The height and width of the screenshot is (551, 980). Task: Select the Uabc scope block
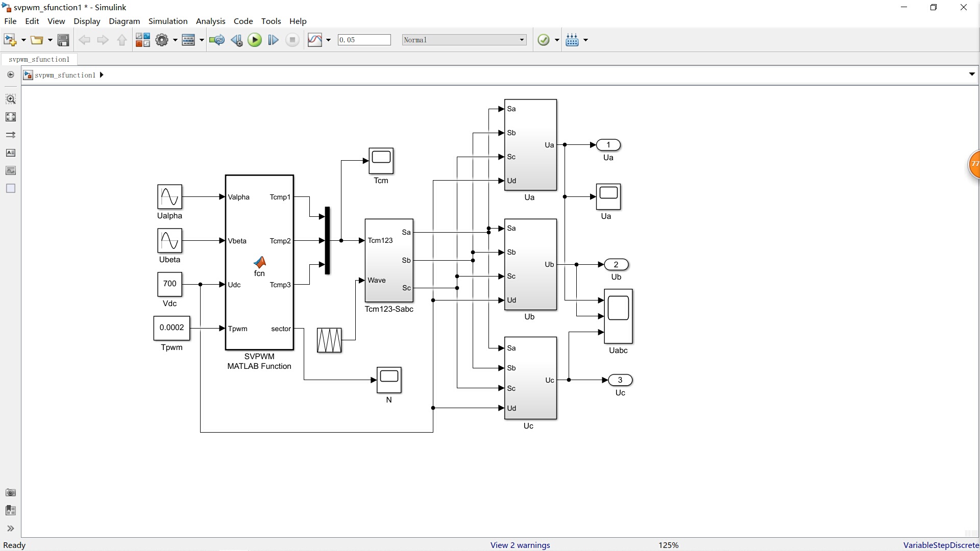pos(619,316)
